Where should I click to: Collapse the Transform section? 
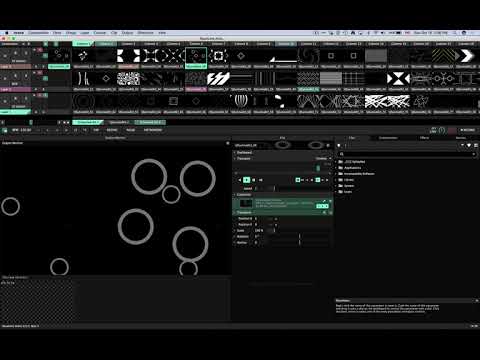click(235, 212)
